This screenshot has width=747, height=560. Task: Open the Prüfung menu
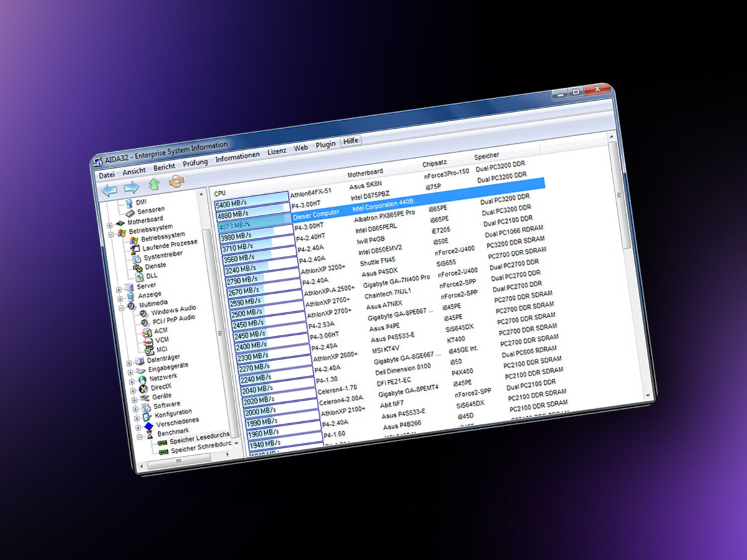(x=195, y=162)
